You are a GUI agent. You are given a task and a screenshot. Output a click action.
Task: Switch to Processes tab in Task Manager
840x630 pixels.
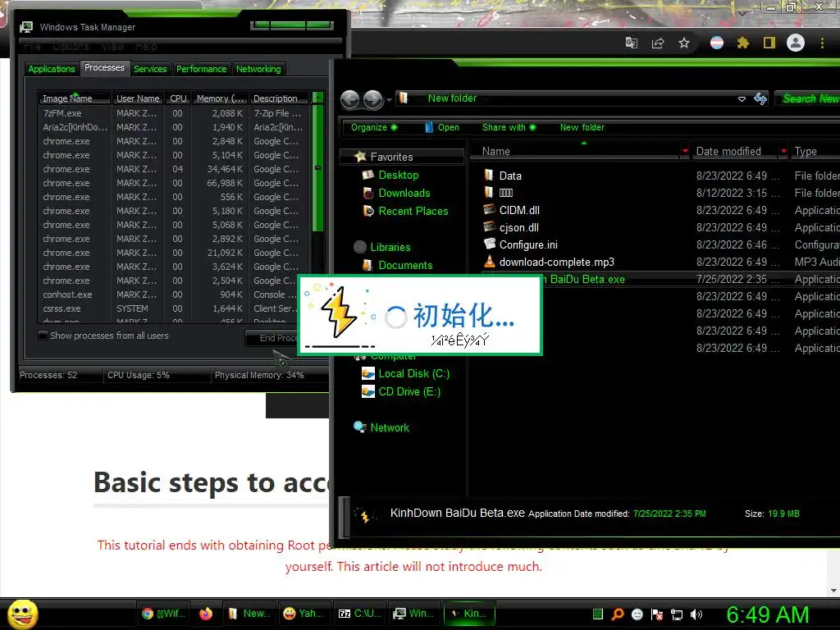point(104,68)
